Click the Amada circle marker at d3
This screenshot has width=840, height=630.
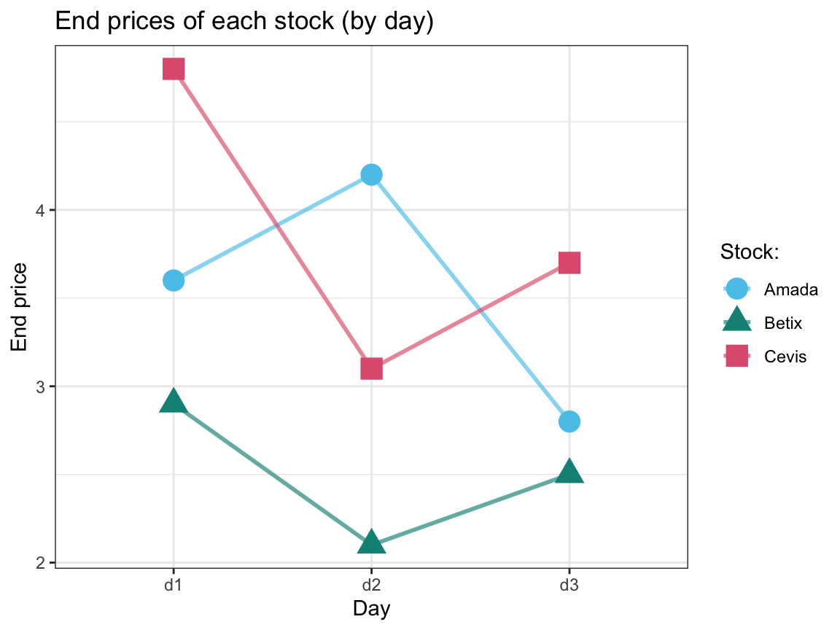coord(569,421)
